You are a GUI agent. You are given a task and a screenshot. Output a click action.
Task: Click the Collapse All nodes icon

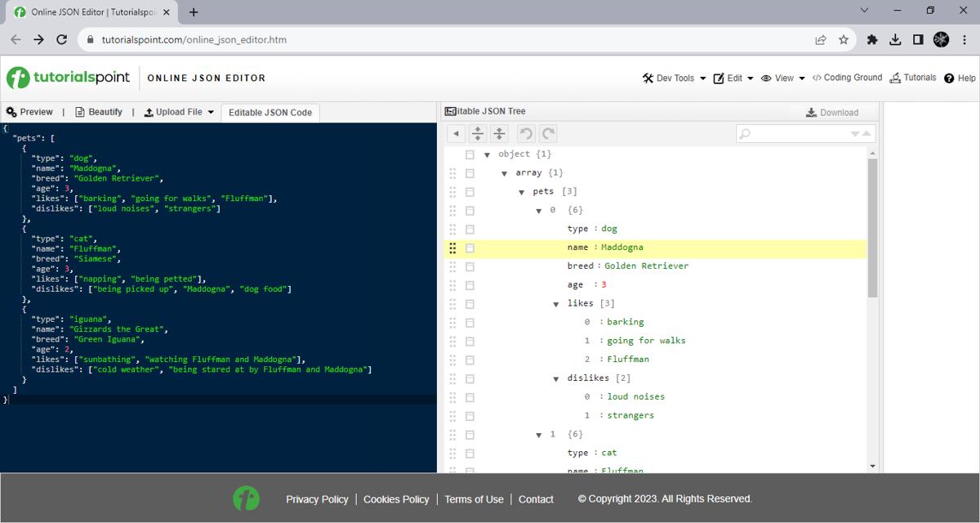(500, 133)
